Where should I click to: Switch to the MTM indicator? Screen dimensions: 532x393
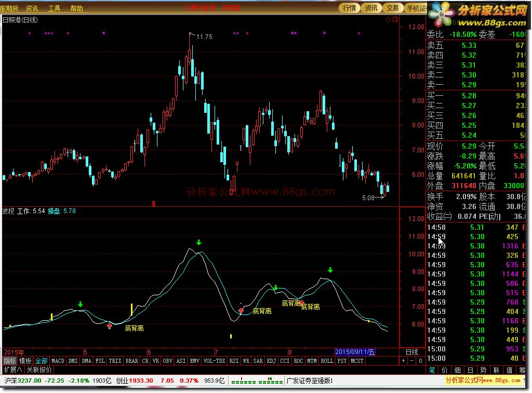pyautogui.click(x=312, y=361)
